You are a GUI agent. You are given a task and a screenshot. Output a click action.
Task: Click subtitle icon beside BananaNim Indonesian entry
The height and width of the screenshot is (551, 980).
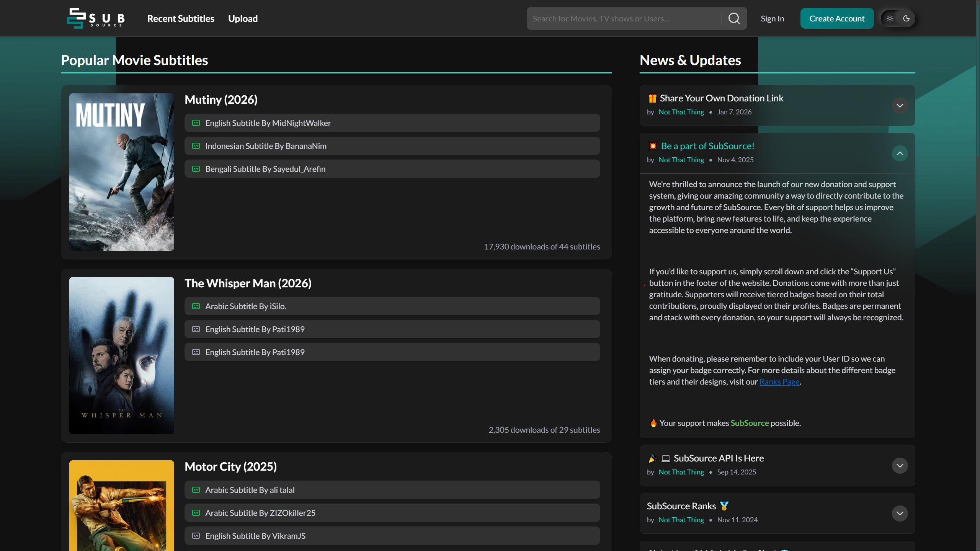pos(196,146)
